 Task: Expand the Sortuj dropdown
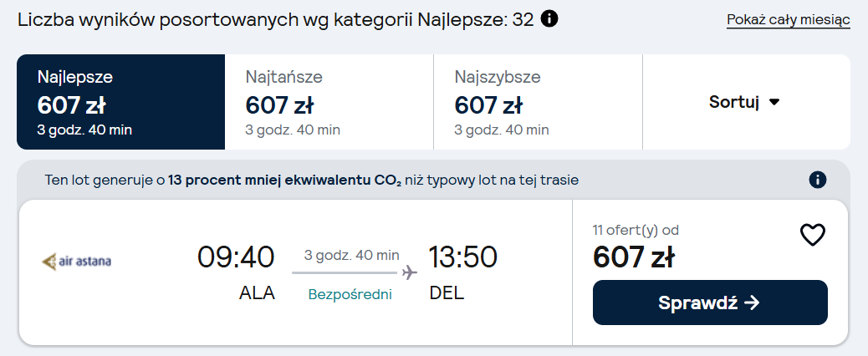[x=745, y=102]
